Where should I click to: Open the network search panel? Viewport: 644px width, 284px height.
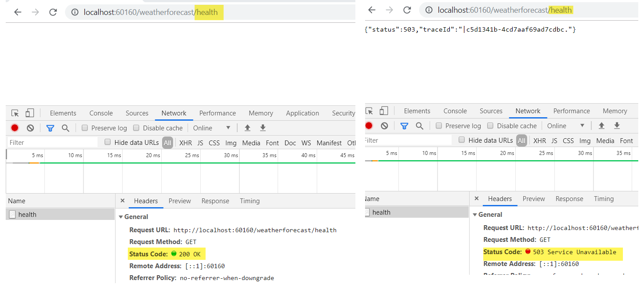click(65, 128)
